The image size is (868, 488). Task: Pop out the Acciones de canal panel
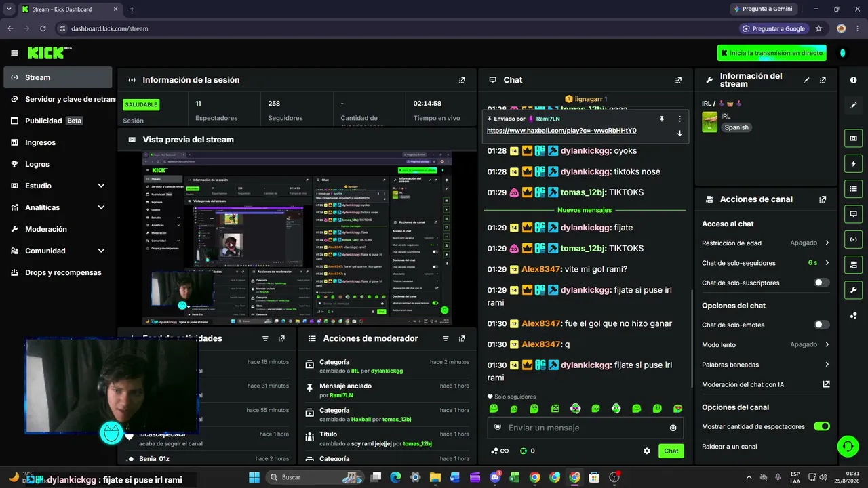point(823,199)
